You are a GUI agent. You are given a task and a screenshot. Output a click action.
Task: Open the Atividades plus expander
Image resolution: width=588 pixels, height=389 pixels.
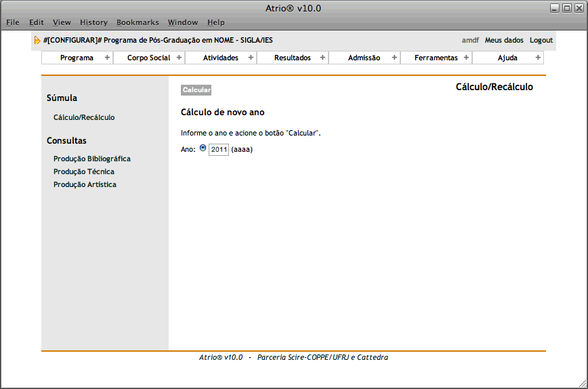coord(251,58)
